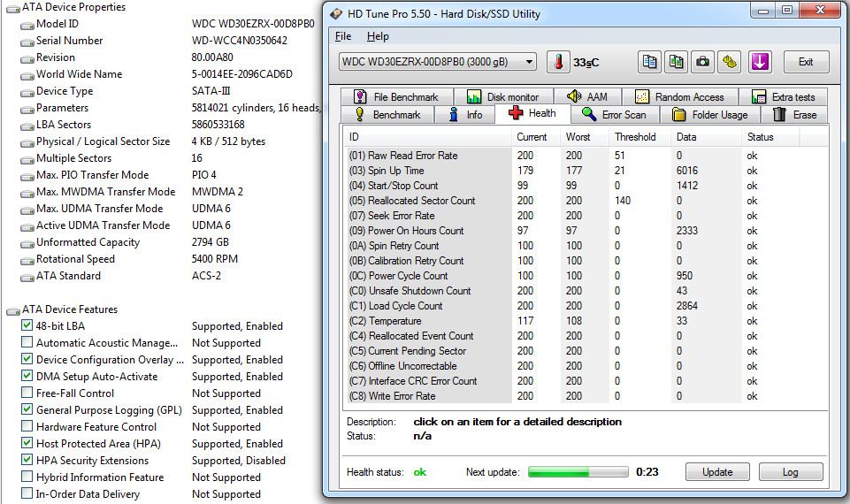Click the ATA Device Properties header icon
This screenshot has height=504, width=850.
point(12,8)
